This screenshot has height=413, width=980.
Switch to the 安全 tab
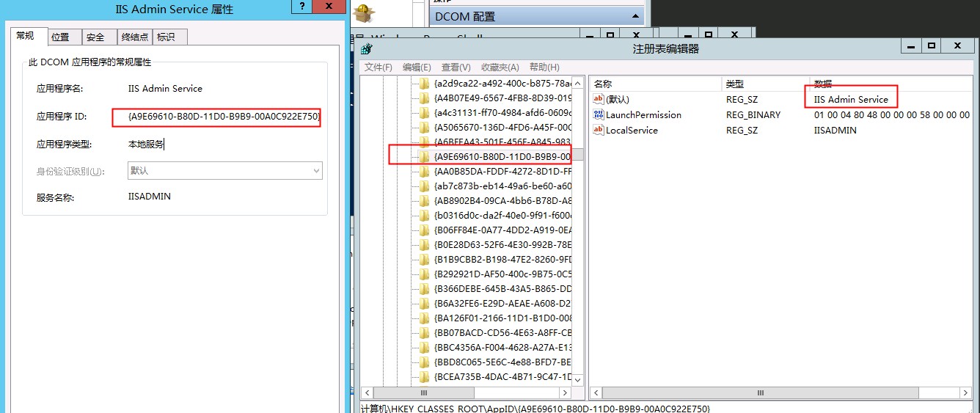point(95,37)
